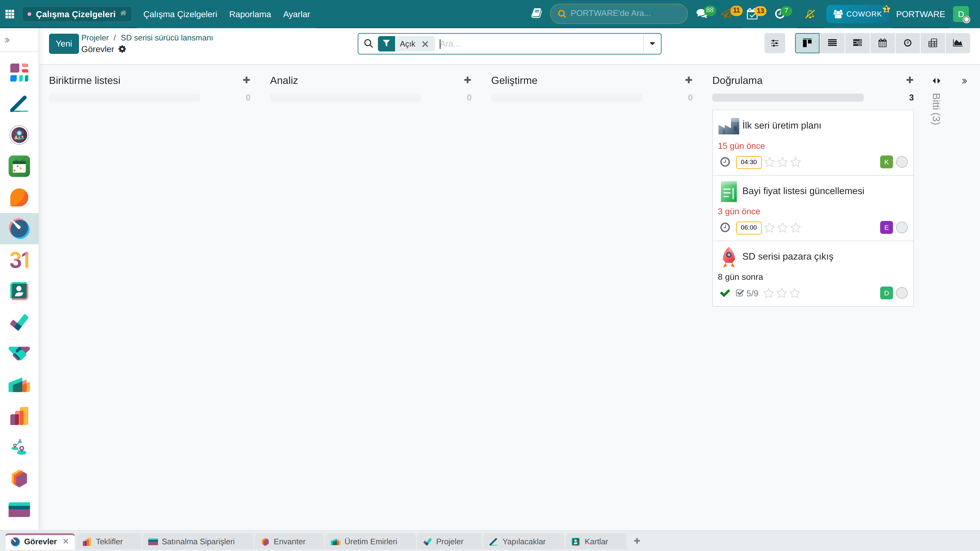This screenshot has height=551, width=980.
Task: Remove the Açık filter tag
Action: (x=425, y=44)
